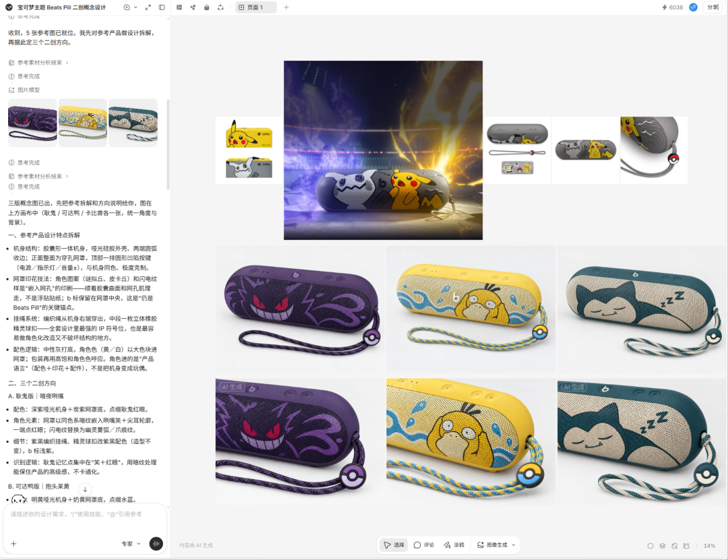Add a new page with plus button
The height and width of the screenshot is (560, 728).
(x=286, y=7)
